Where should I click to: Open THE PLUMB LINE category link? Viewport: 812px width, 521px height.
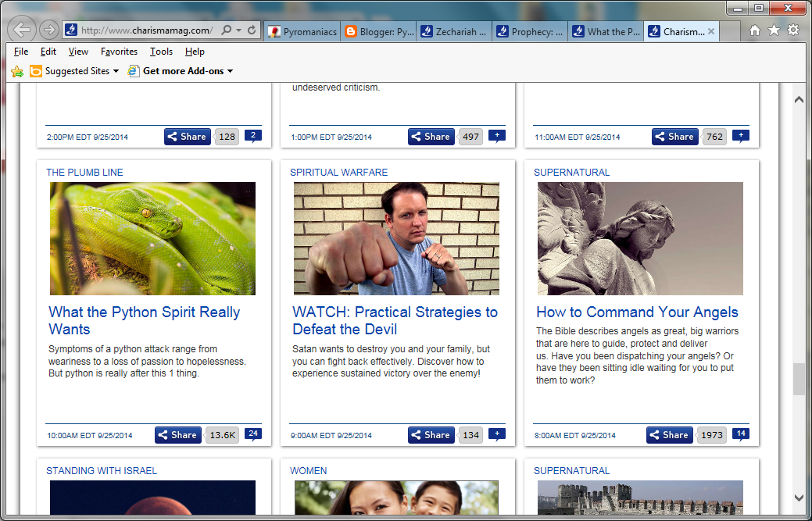84,173
